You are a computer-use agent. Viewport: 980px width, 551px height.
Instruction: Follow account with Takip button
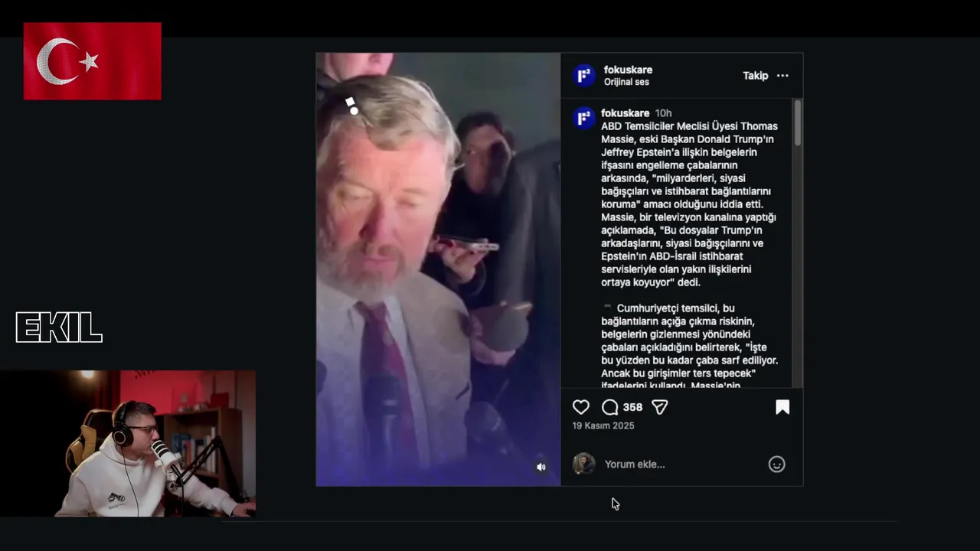click(x=755, y=76)
